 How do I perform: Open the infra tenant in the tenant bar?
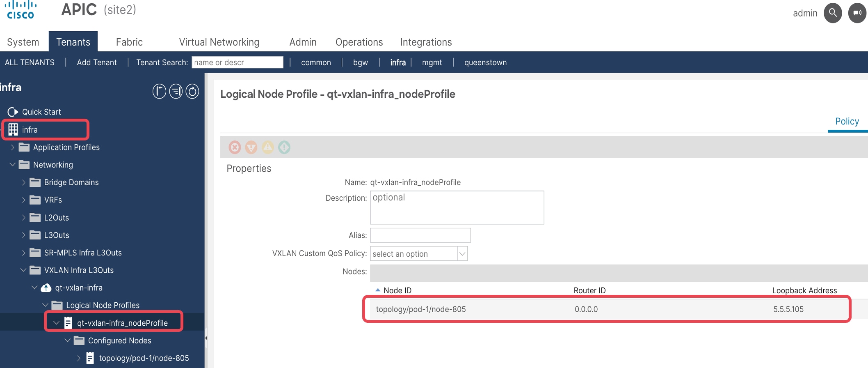pyautogui.click(x=398, y=62)
